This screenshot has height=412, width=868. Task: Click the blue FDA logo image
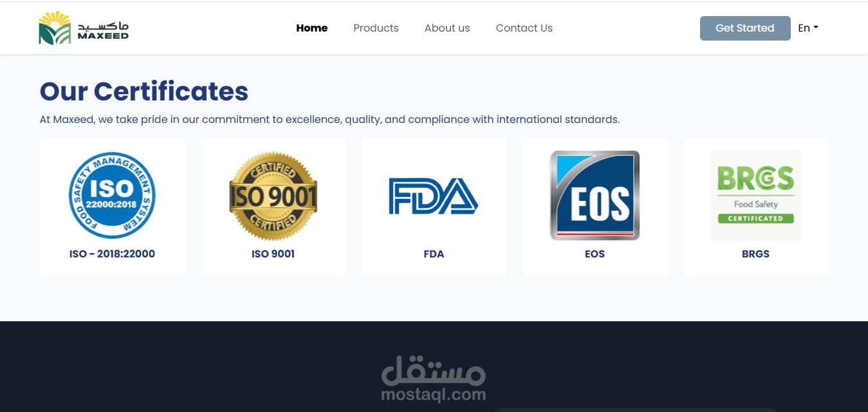pyautogui.click(x=434, y=196)
